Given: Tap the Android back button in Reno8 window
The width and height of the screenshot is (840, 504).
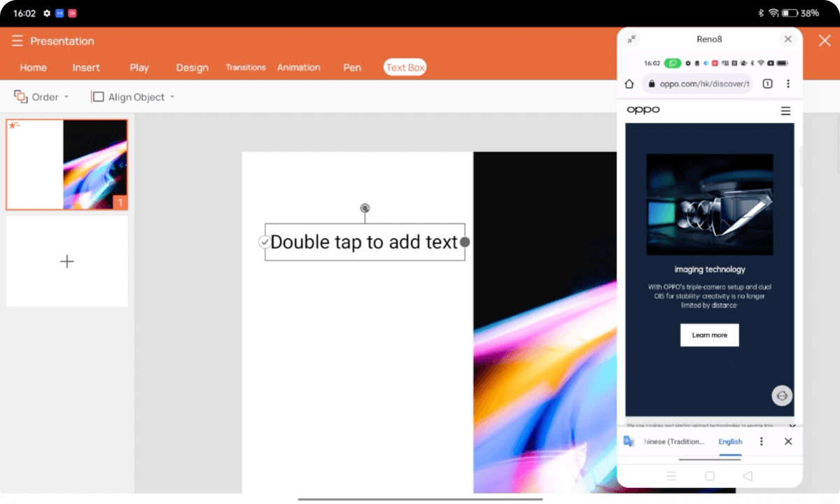Looking at the screenshot, I should (x=748, y=476).
